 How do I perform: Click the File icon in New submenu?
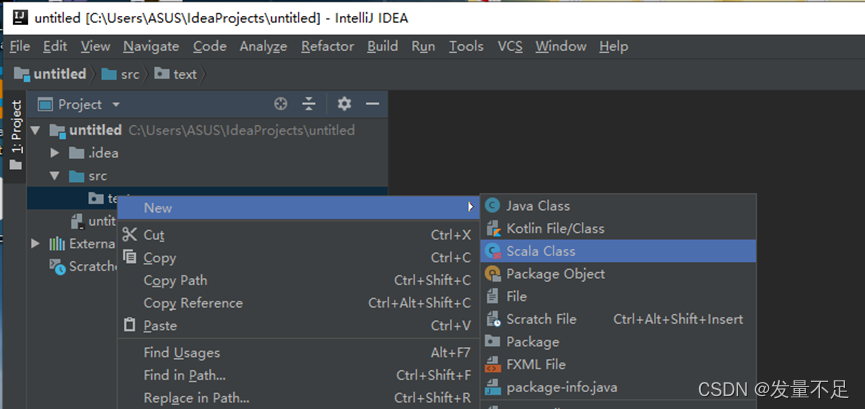coord(492,296)
